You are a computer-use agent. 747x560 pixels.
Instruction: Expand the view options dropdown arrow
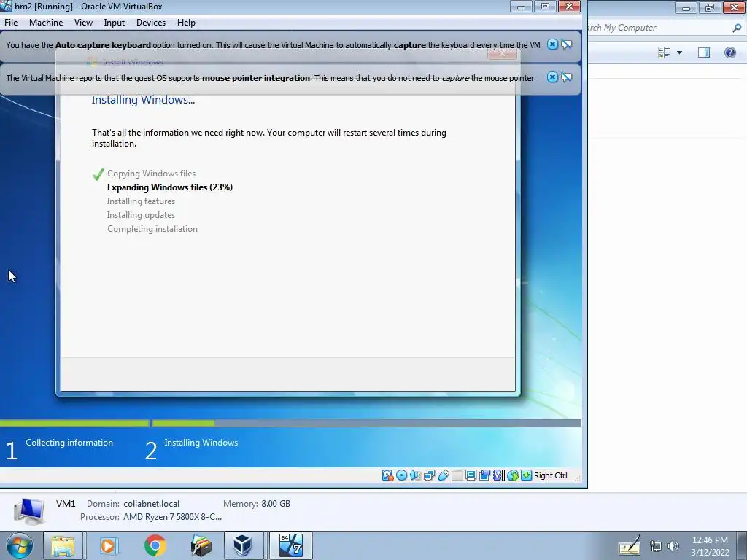[679, 52]
